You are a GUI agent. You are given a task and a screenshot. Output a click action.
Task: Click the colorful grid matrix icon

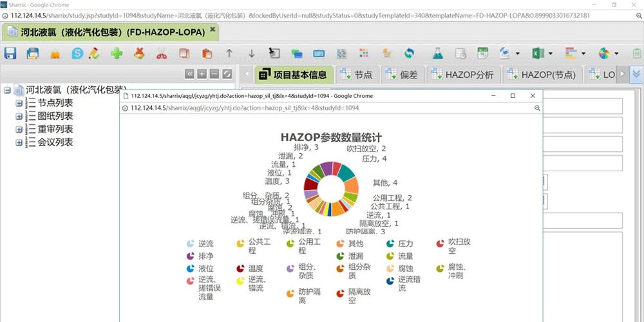point(364,53)
